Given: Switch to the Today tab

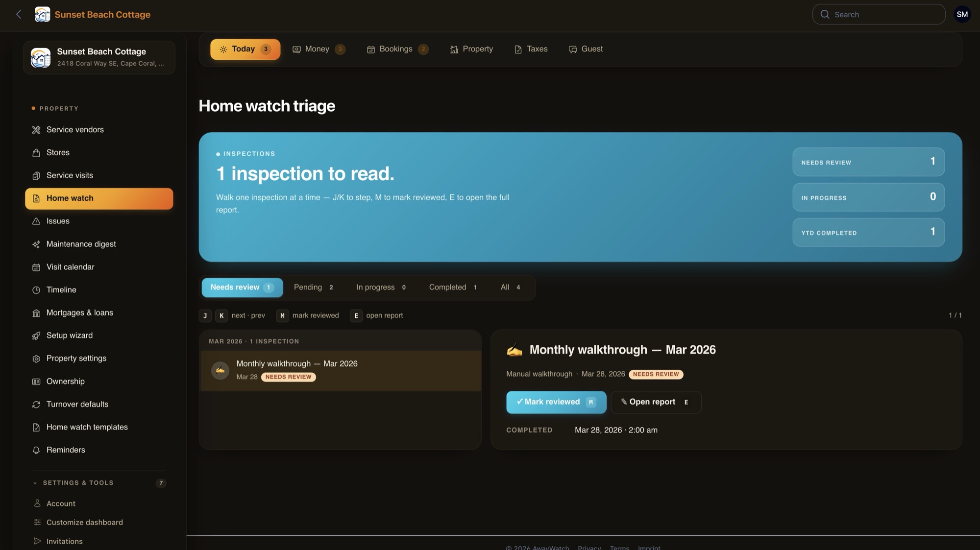Looking at the screenshot, I should (x=245, y=49).
